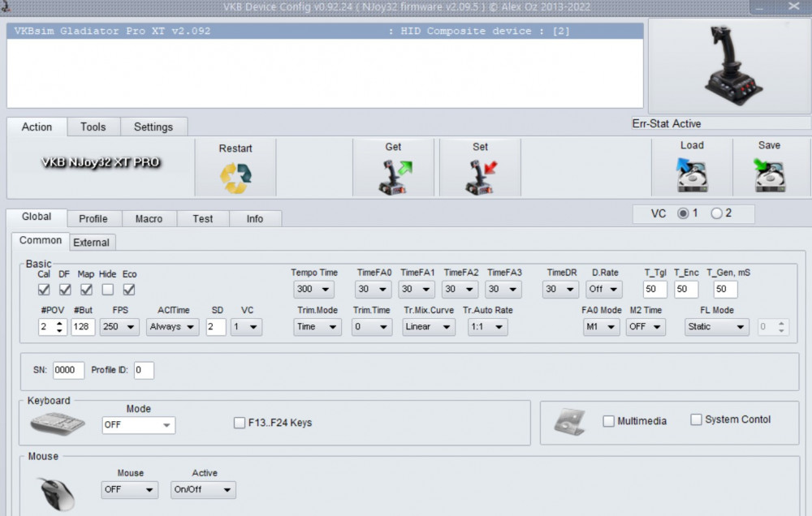Enable the Hide checkbox
The image size is (812, 516).
[x=108, y=290]
